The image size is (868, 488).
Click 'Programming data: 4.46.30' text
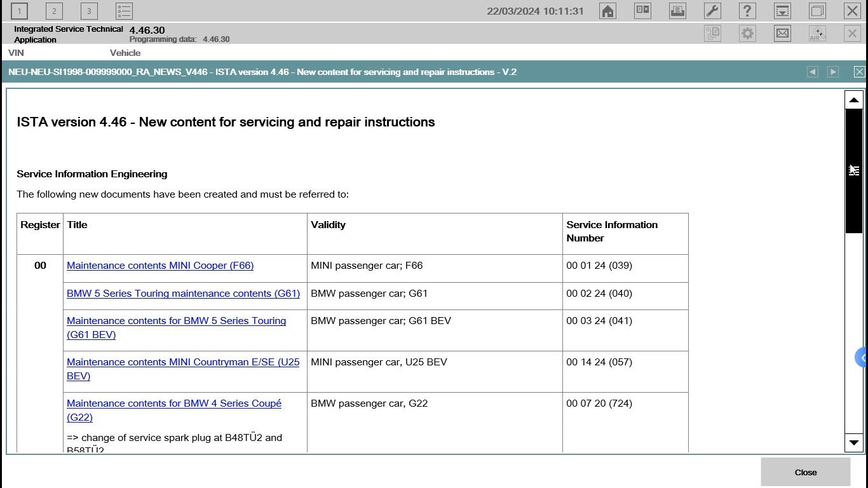(180, 39)
